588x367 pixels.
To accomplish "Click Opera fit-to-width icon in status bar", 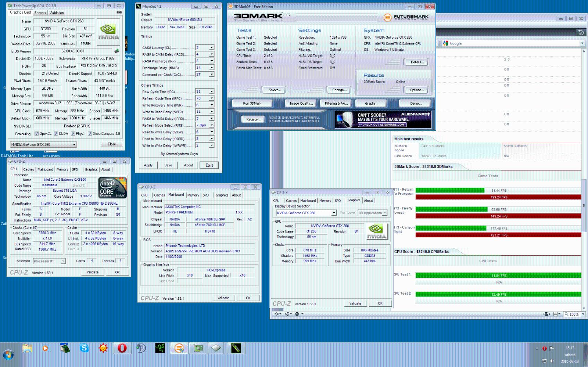I will coord(547,314).
